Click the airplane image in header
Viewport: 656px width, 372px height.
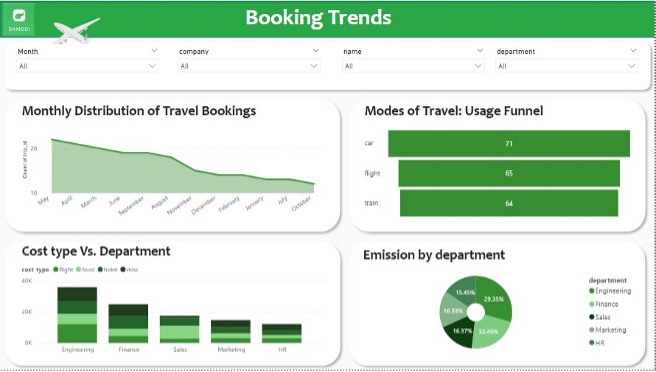coord(76,31)
